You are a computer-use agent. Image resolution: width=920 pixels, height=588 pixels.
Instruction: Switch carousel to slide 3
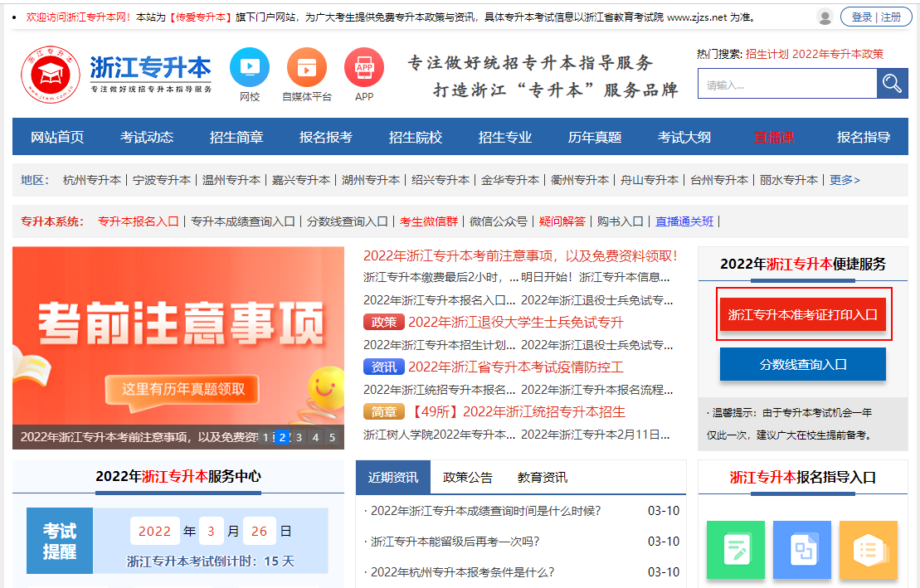tap(299, 437)
